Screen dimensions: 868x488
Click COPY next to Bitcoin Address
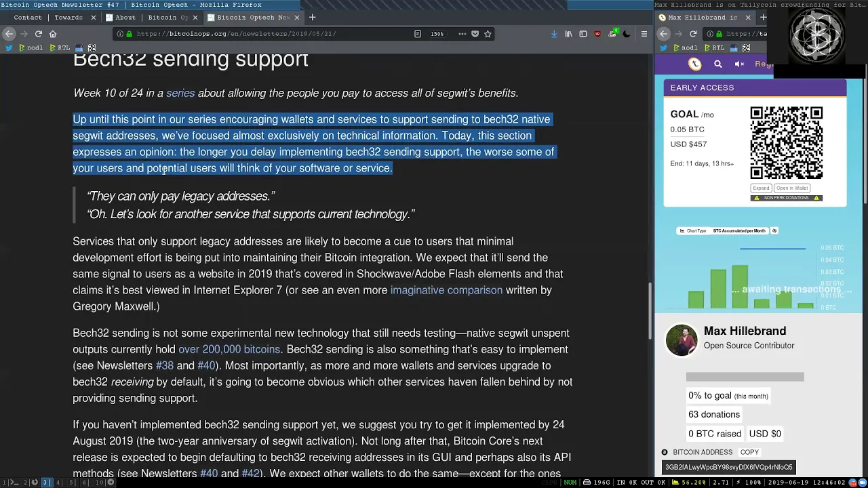coord(749,452)
